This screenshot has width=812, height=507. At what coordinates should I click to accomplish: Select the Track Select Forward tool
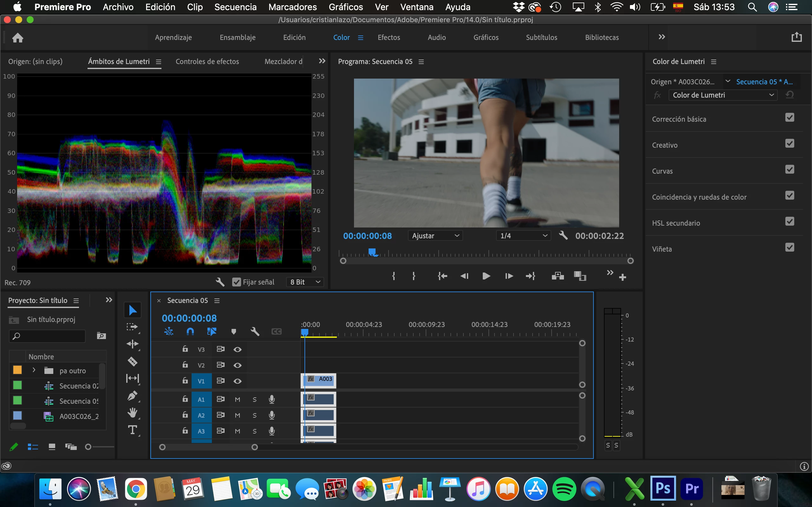point(133,327)
